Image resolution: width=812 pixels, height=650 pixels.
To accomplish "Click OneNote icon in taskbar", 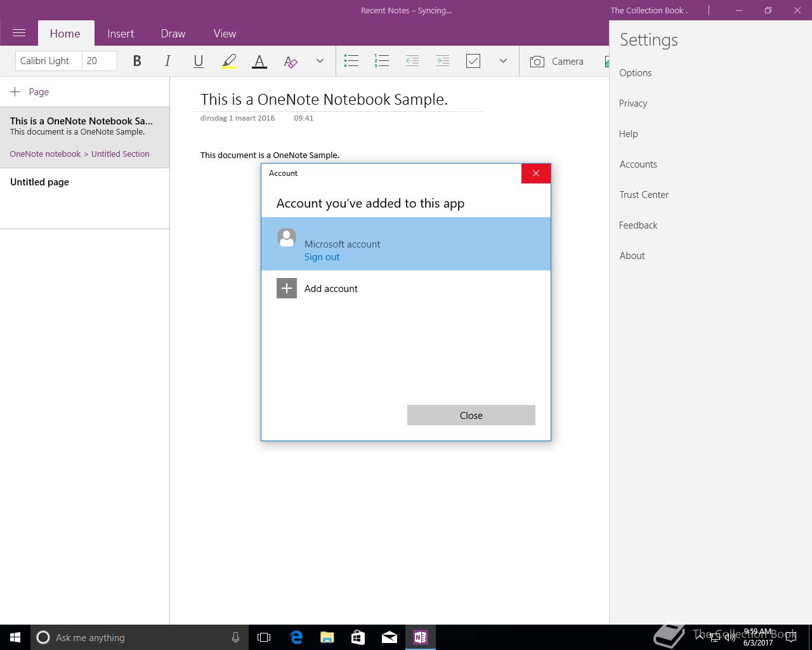I will [x=421, y=637].
